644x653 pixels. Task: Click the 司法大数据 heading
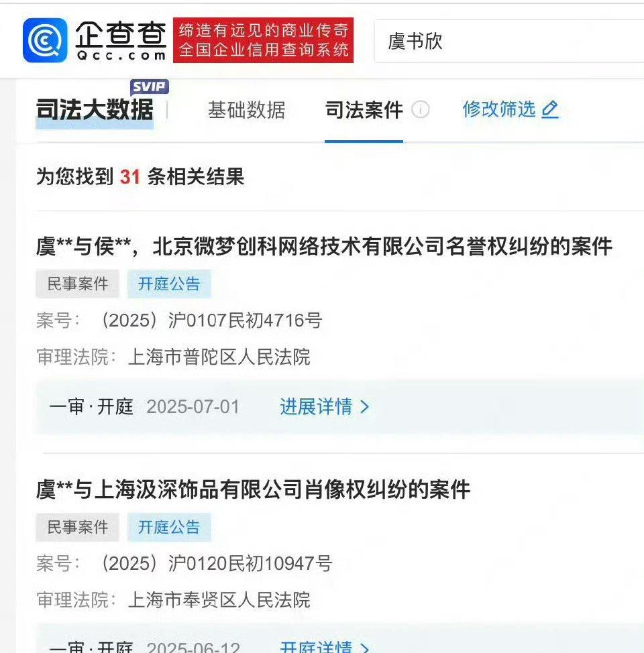pos(95,110)
